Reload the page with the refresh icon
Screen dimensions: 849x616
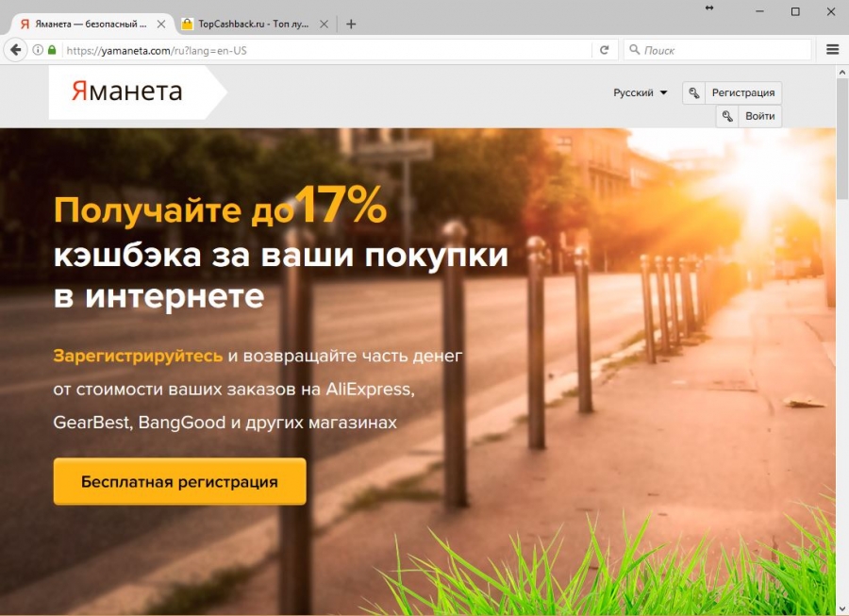point(605,50)
